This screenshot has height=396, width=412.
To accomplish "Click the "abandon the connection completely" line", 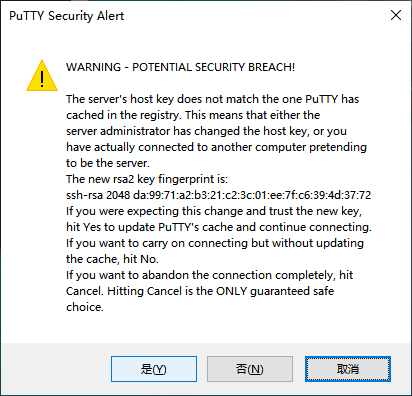I will [209, 275].
